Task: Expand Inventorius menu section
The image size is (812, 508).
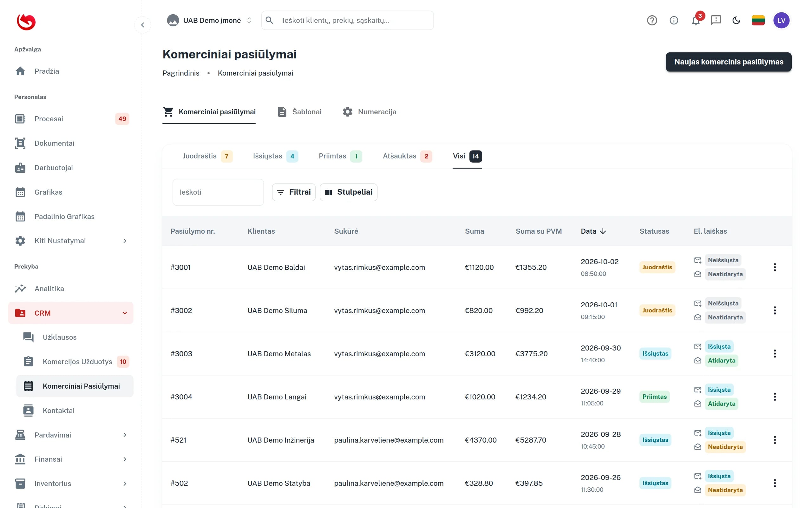Action: coord(71,484)
